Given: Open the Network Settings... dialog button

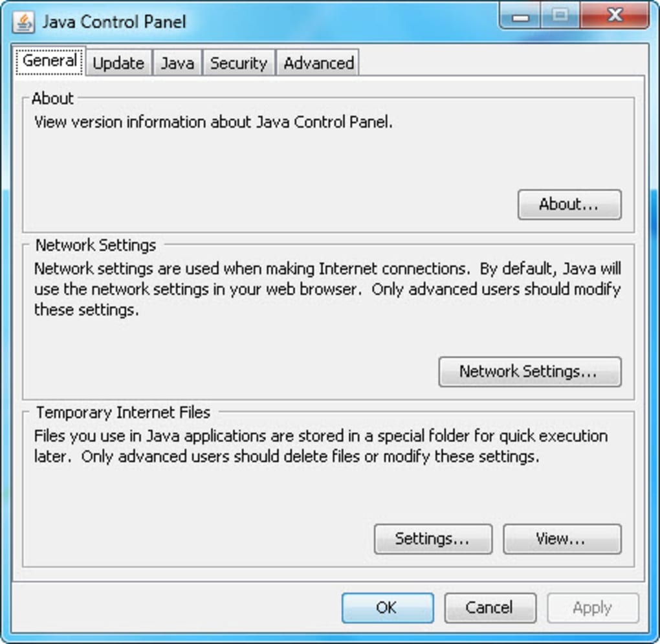Looking at the screenshot, I should click(530, 372).
